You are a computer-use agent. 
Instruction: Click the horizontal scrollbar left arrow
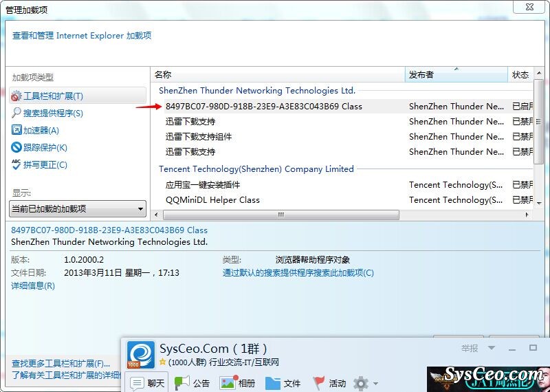[x=156, y=215]
